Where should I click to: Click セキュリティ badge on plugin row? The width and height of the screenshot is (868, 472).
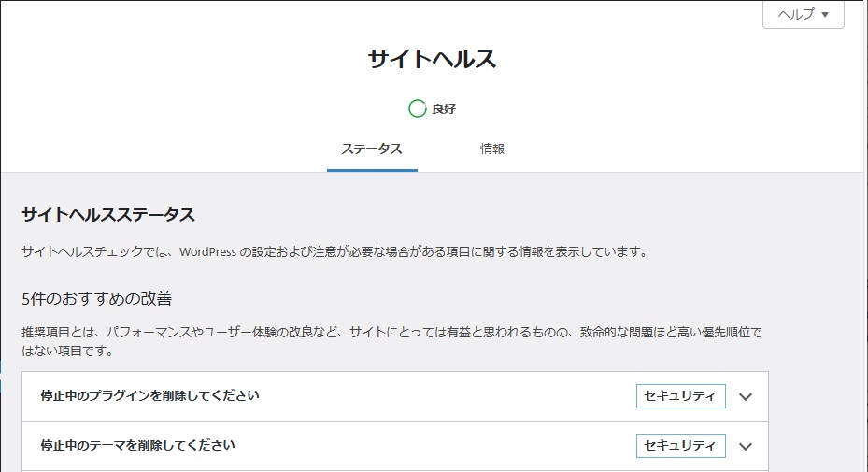[681, 396]
